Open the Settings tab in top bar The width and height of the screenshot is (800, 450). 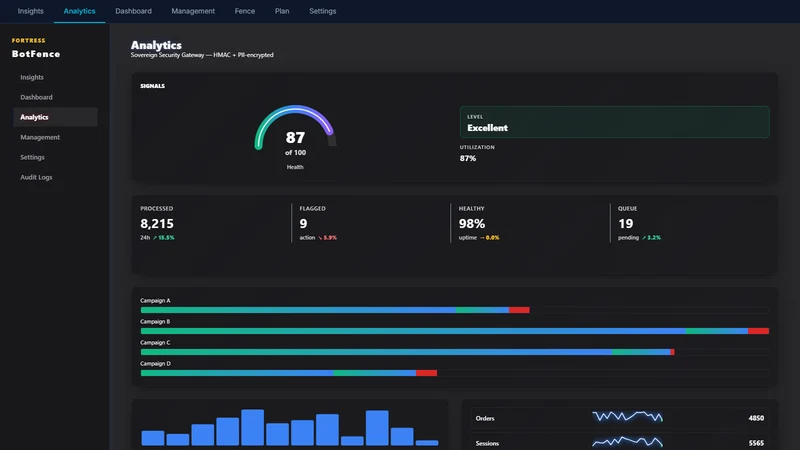[x=322, y=11]
